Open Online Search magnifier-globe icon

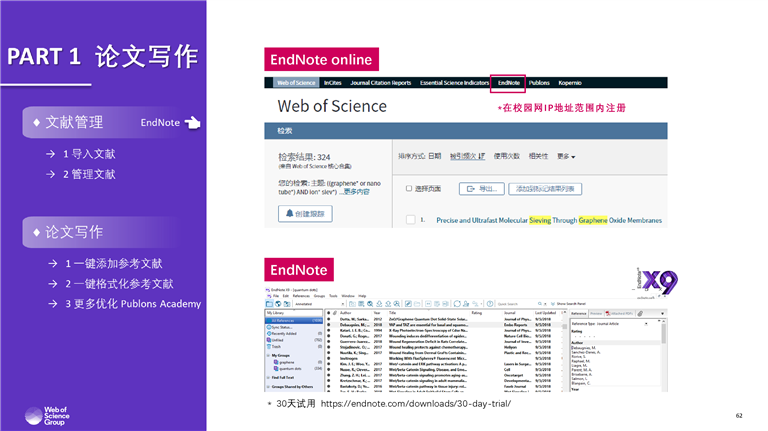(x=370, y=304)
